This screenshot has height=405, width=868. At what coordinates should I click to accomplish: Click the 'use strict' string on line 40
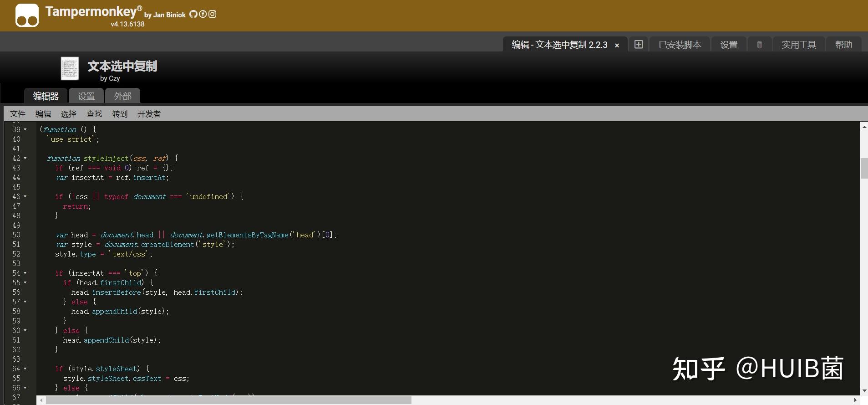click(72, 139)
